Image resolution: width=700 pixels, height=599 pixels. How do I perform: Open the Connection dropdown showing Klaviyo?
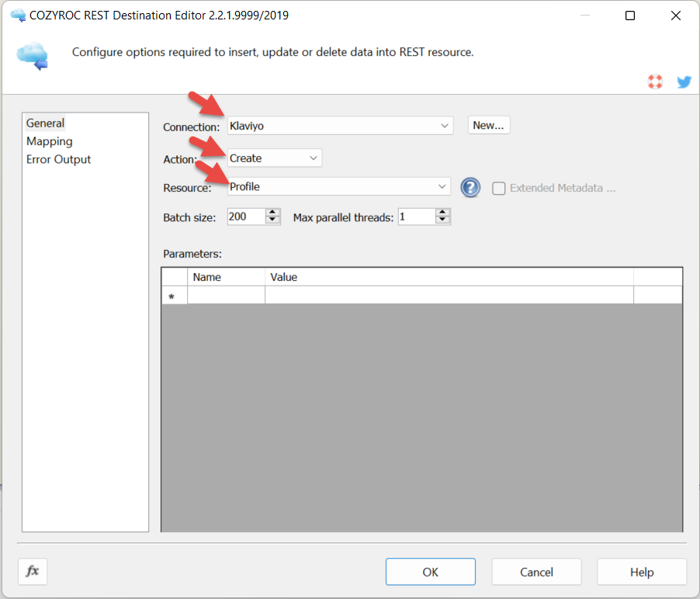pos(340,126)
